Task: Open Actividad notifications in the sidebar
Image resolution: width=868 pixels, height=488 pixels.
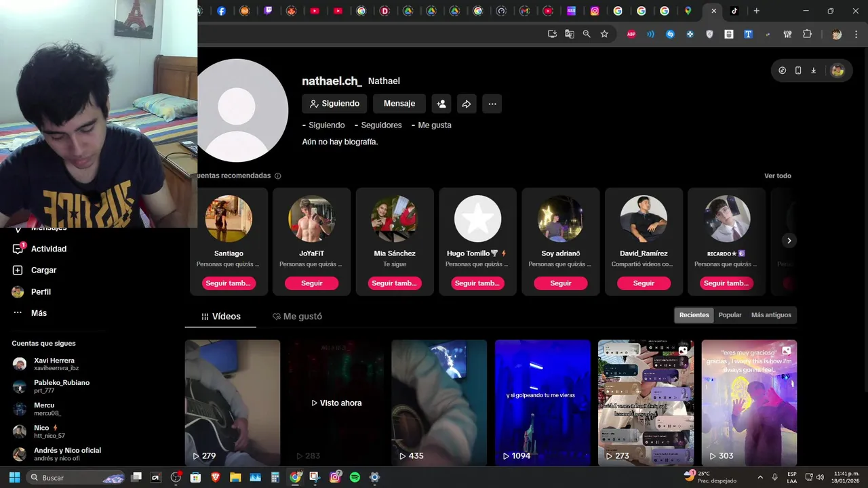Action: pyautogui.click(x=49, y=249)
